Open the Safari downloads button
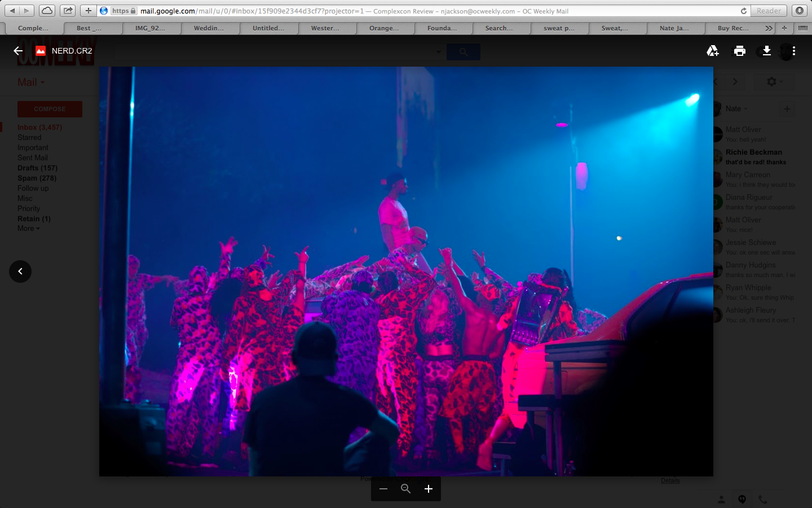 (x=799, y=11)
